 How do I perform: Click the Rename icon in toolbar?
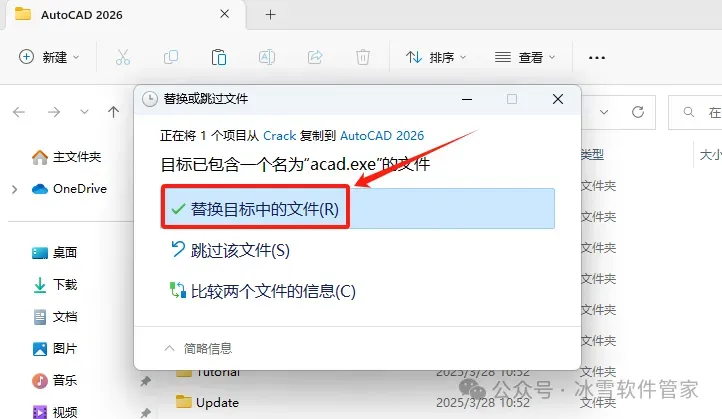pos(267,57)
